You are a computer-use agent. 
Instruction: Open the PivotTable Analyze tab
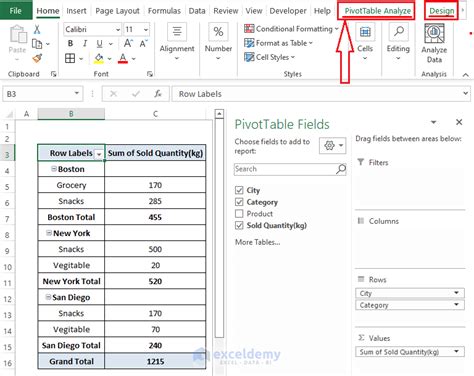coord(377,11)
